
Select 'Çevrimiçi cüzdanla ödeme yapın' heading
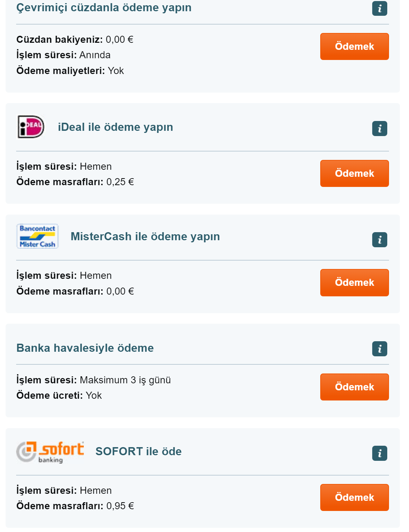point(104,8)
